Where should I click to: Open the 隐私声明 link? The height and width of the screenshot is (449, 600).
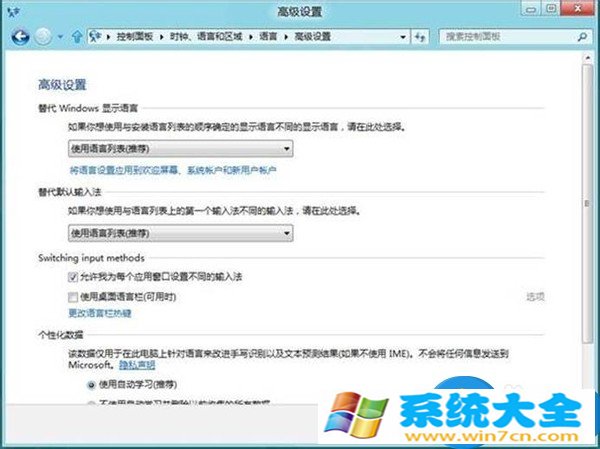(137, 365)
